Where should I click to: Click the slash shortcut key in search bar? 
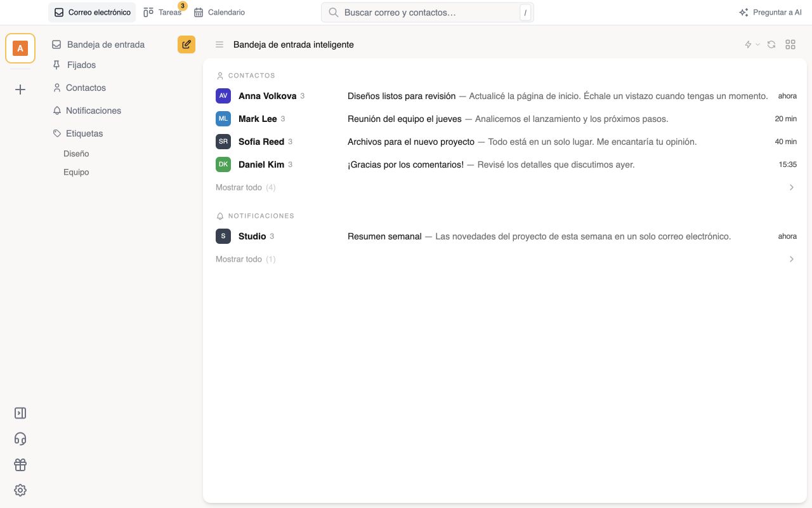(525, 13)
